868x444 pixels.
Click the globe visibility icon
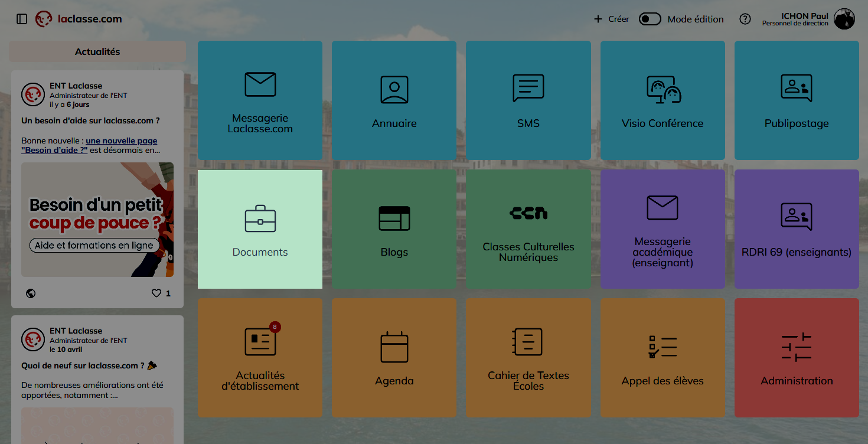click(31, 293)
